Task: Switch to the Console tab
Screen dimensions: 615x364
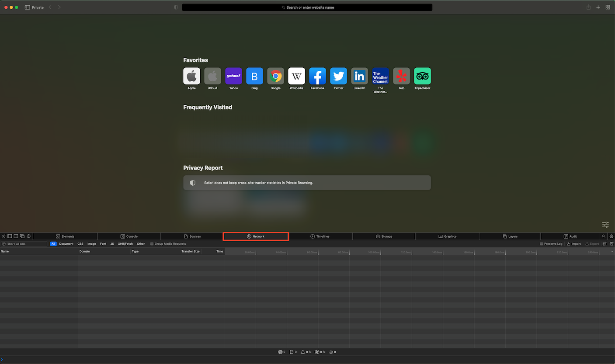Action: (129, 236)
